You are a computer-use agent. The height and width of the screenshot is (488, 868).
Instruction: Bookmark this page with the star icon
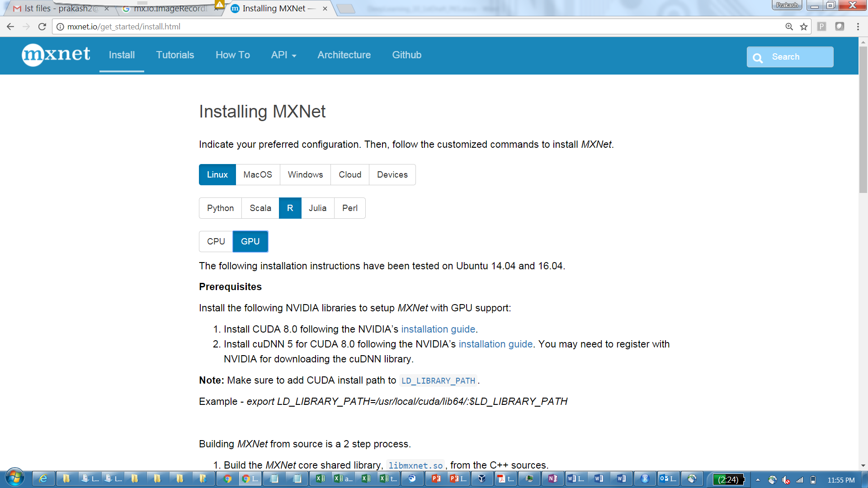[x=803, y=27]
